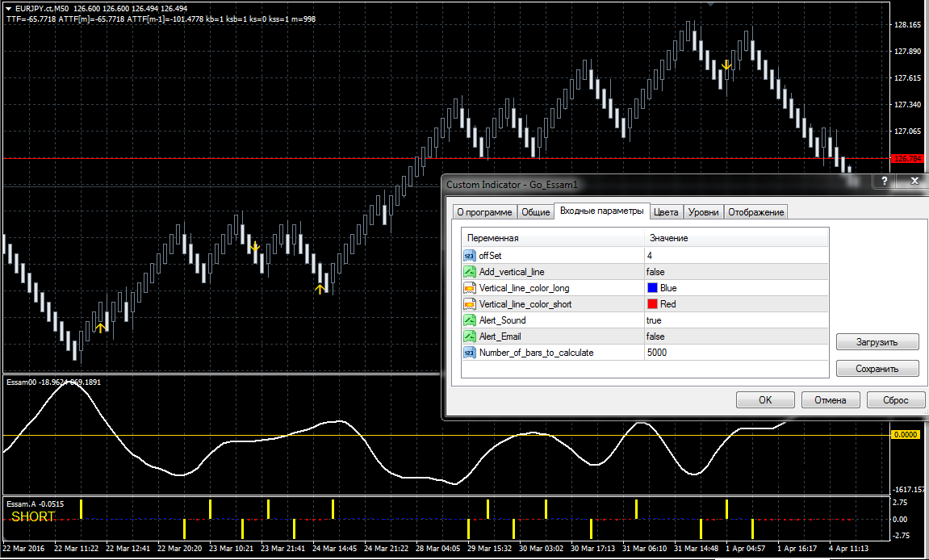This screenshot has width=929, height=560.
Task: Click the dialog help question mark button
Action: pyautogui.click(x=884, y=182)
